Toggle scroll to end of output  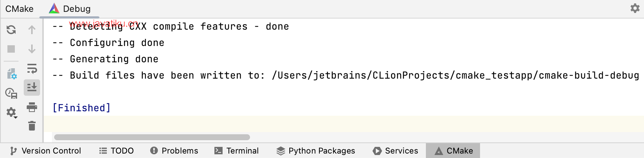(x=32, y=88)
